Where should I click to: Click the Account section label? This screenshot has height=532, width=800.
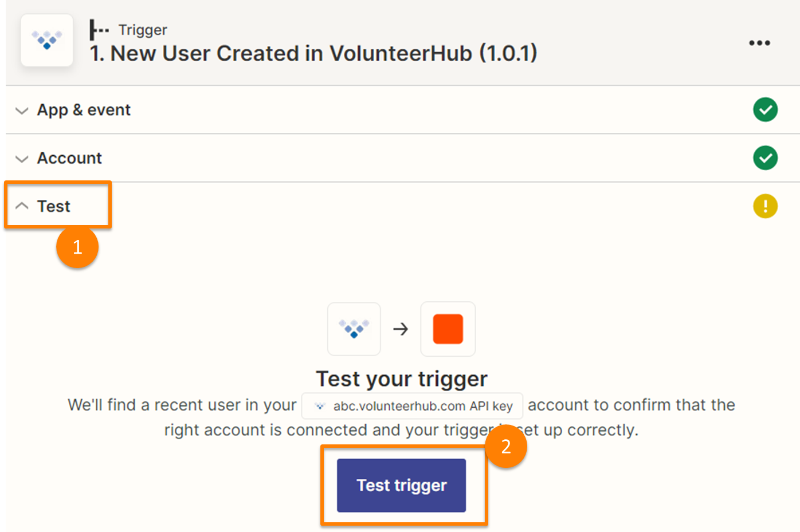[x=69, y=158]
